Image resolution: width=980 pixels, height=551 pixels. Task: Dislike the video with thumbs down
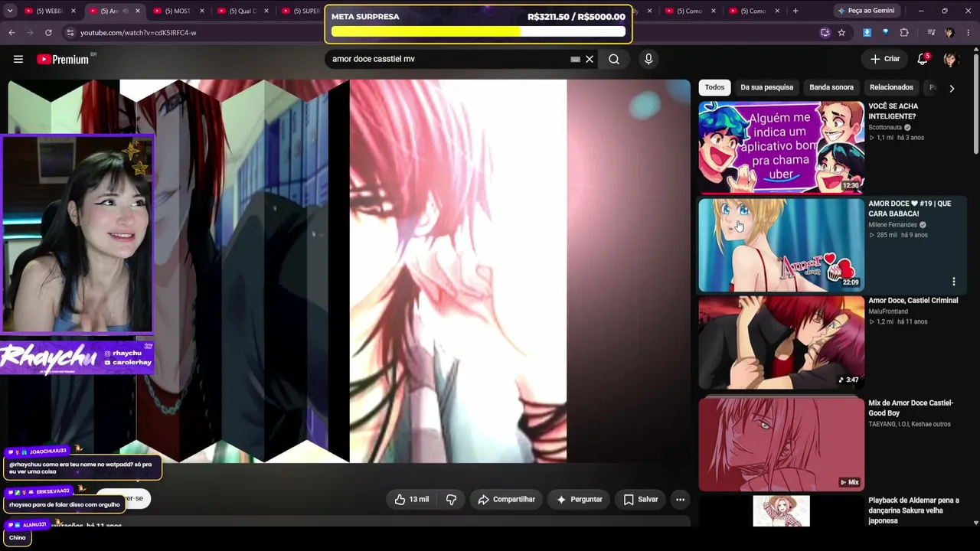[451, 499]
